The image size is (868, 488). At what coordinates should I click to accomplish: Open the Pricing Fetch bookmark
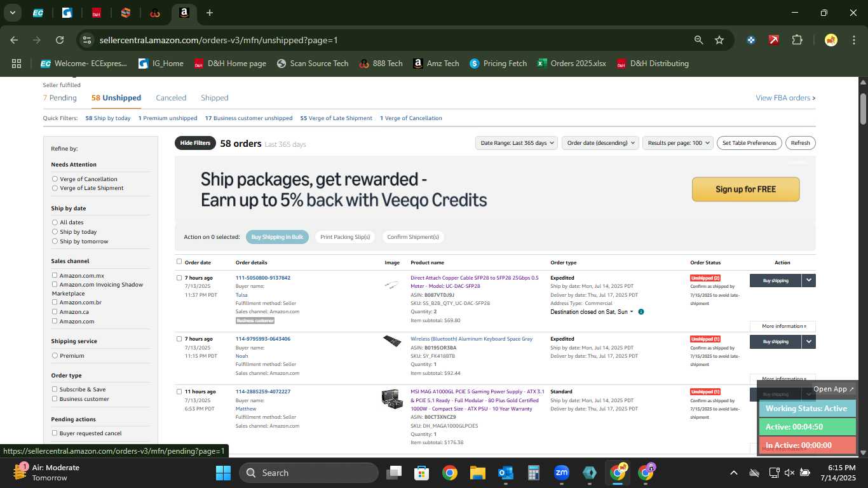coord(498,64)
